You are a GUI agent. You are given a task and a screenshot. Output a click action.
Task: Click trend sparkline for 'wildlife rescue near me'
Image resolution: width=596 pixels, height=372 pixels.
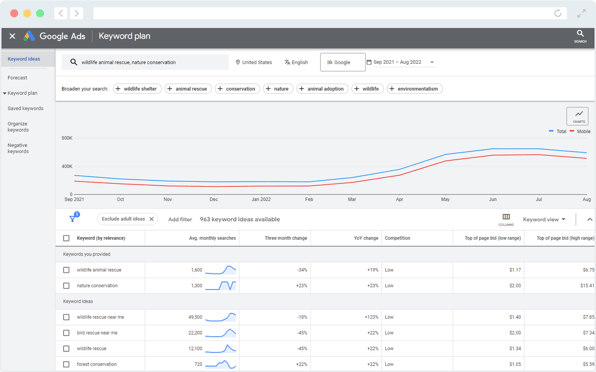pos(220,317)
